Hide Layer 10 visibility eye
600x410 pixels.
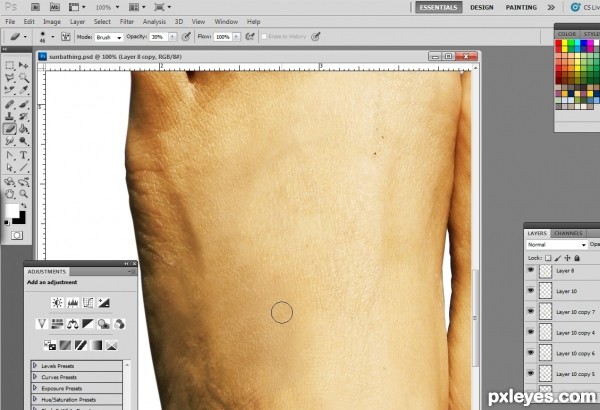pos(531,291)
